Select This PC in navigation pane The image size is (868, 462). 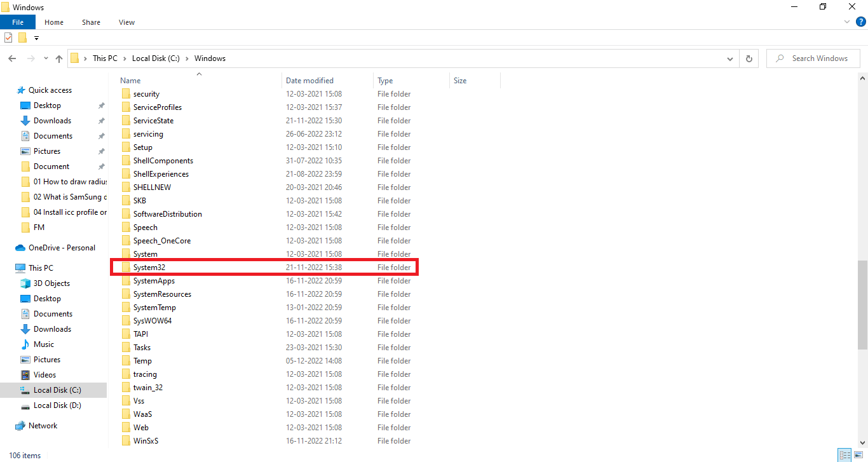[x=41, y=268]
